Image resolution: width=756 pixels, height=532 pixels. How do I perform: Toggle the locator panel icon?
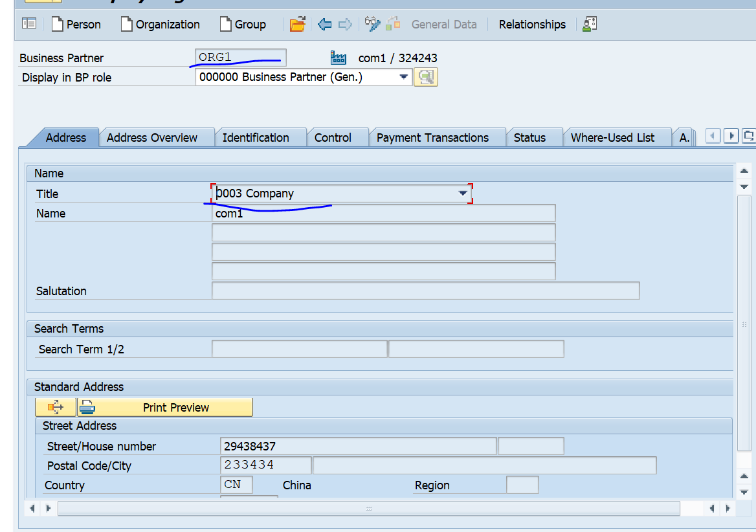(29, 23)
